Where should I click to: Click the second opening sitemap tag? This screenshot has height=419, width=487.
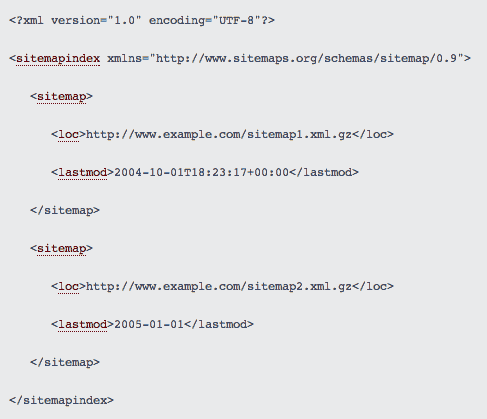click(61, 249)
